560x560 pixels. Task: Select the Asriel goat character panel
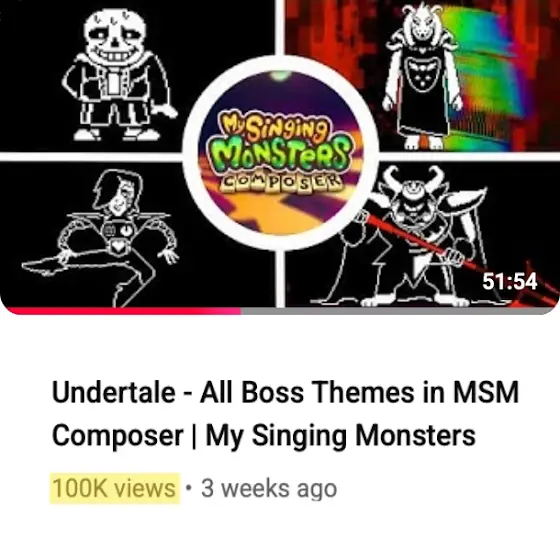[x=421, y=75]
